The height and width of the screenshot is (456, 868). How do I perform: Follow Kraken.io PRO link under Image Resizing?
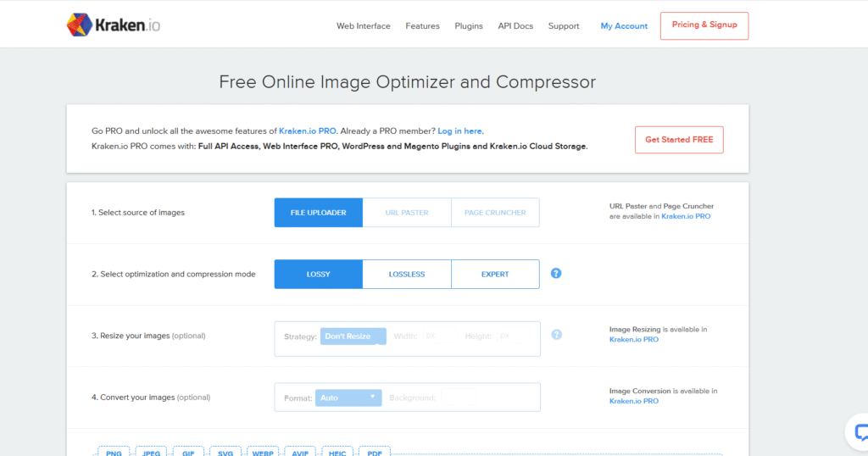634,339
